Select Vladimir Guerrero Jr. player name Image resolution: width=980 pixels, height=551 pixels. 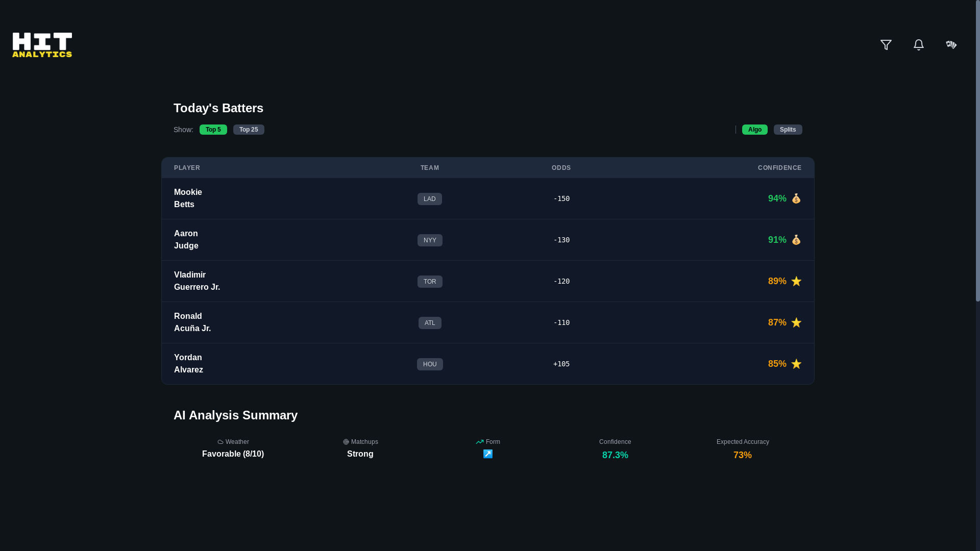pyautogui.click(x=197, y=281)
